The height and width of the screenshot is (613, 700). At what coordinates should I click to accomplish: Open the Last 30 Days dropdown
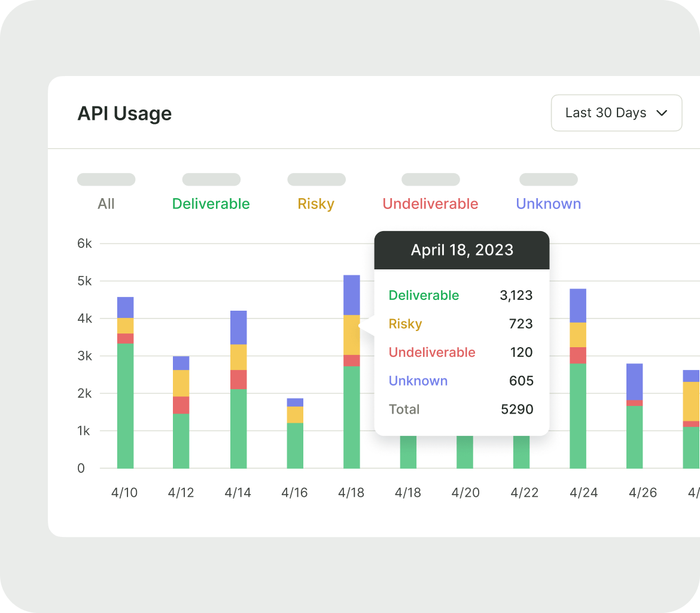(616, 113)
